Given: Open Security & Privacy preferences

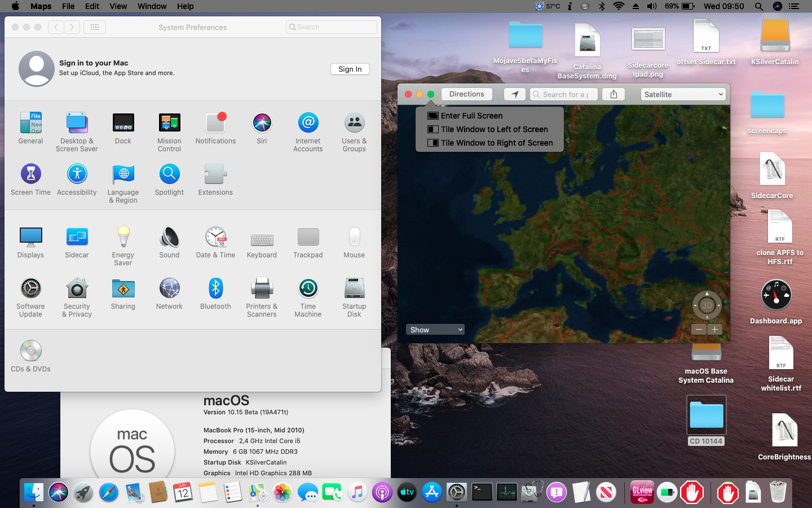Looking at the screenshot, I should point(77,289).
